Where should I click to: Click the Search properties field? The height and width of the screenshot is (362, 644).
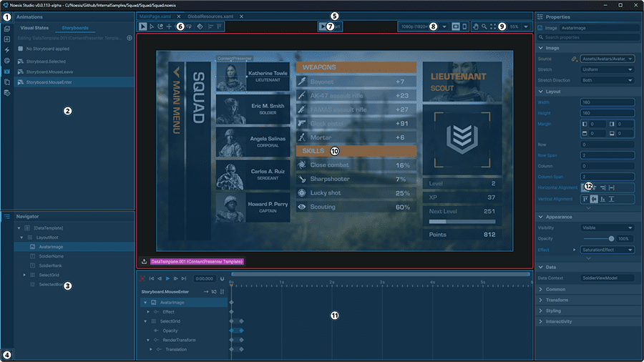point(588,37)
